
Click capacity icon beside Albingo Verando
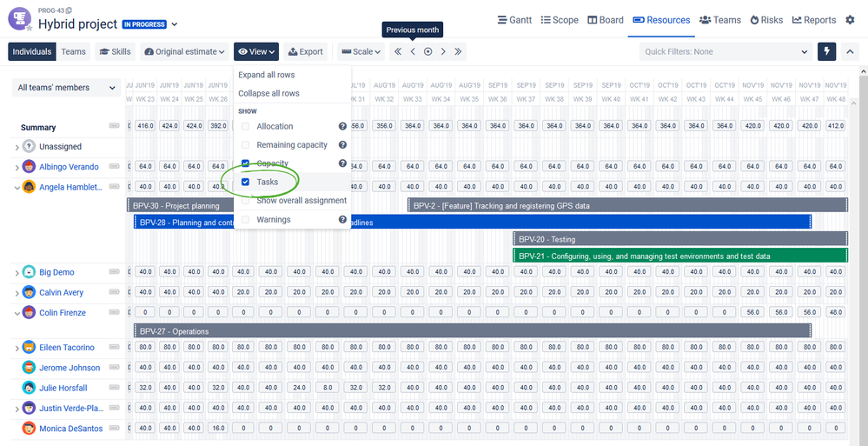point(115,166)
